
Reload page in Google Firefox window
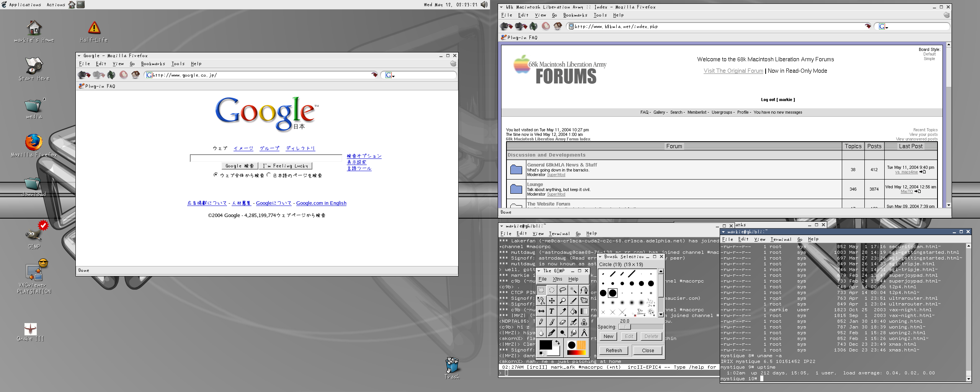coord(111,75)
